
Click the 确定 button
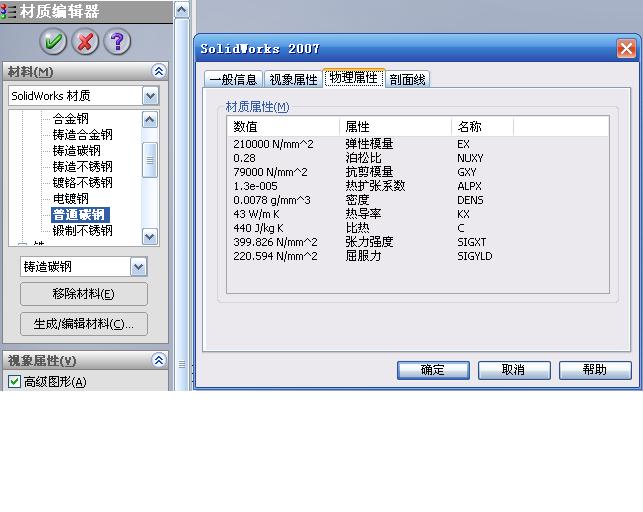pyautogui.click(x=433, y=370)
